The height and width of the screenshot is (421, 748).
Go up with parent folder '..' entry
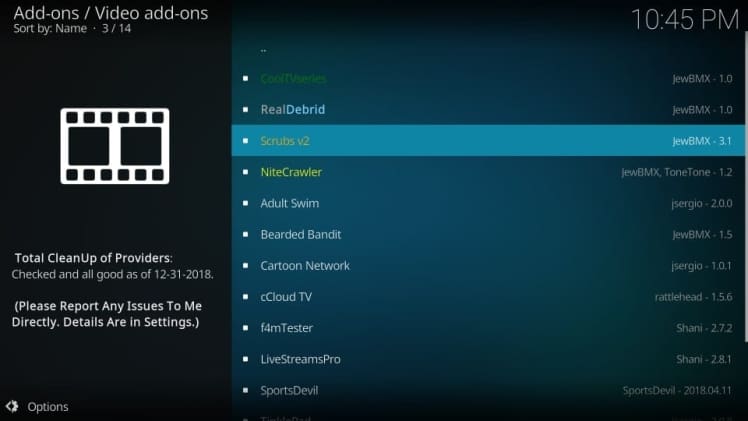tap(264, 47)
